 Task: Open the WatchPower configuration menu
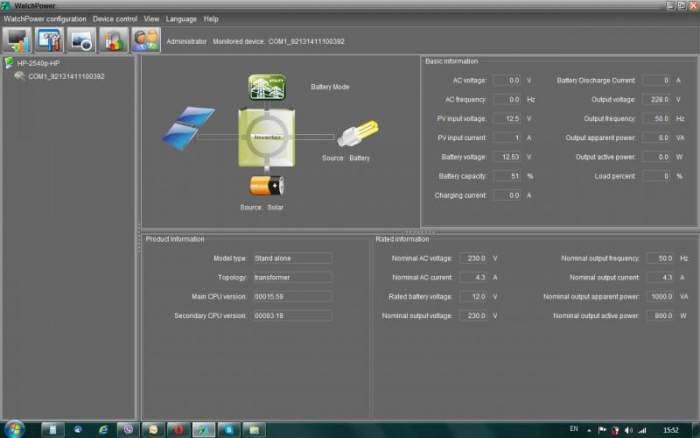(x=45, y=19)
